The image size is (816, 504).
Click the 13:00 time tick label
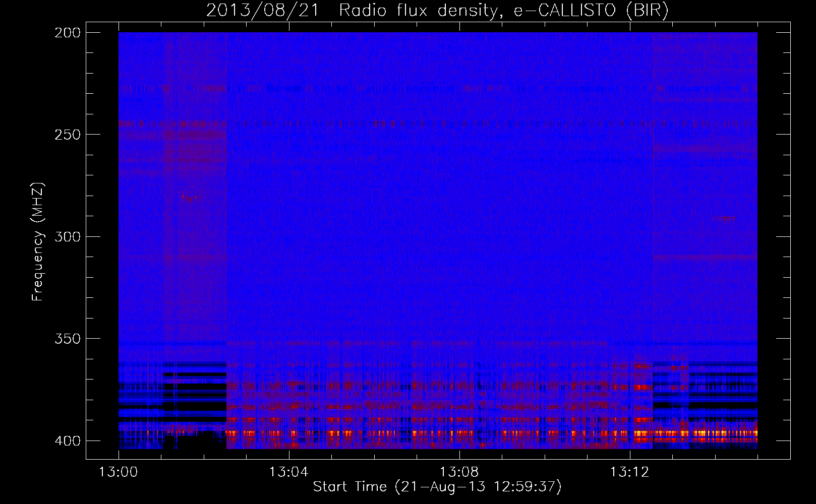[x=119, y=472]
